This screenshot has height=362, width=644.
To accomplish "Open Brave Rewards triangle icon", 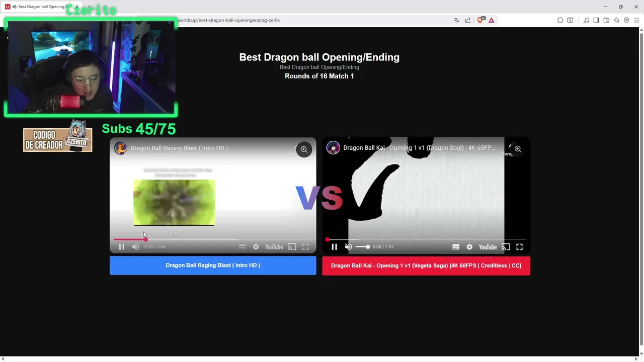I will [x=491, y=20].
